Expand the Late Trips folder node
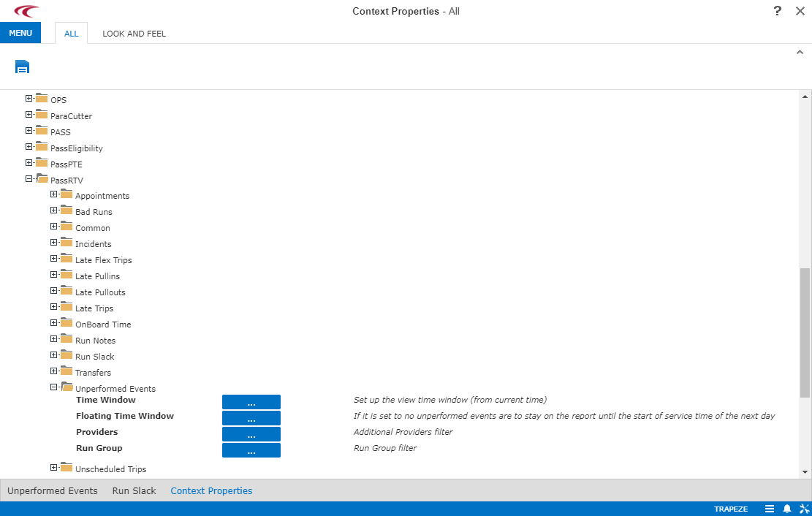812x516 pixels. (x=54, y=307)
